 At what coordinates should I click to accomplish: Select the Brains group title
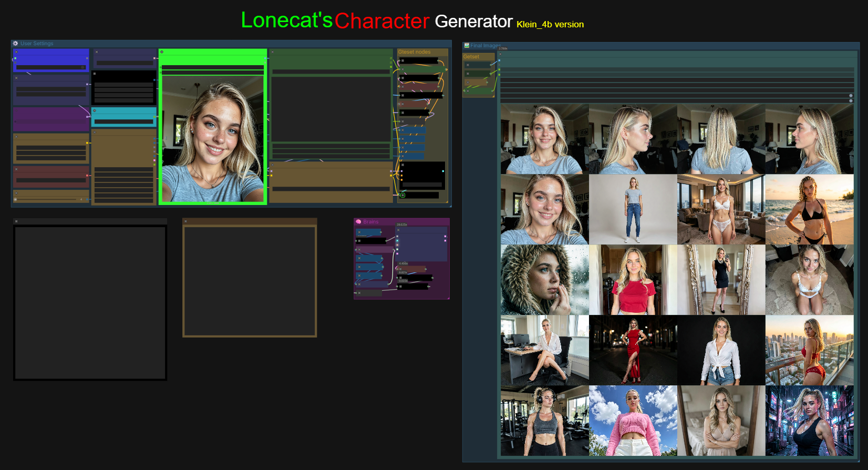pos(370,222)
